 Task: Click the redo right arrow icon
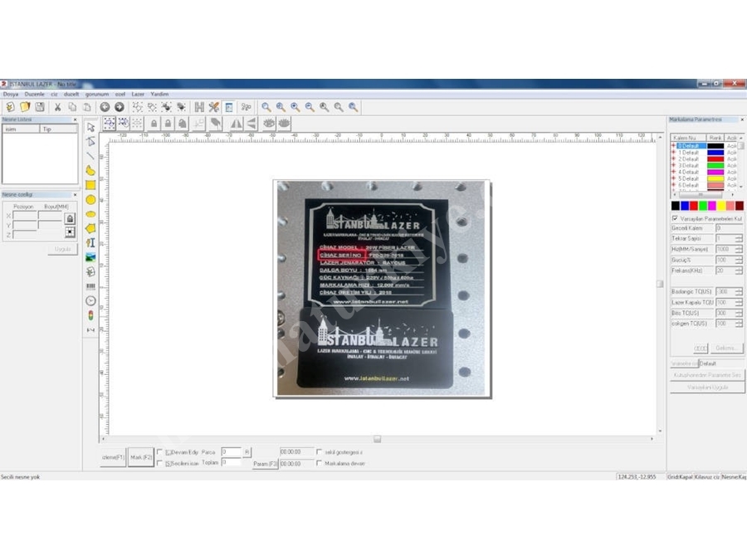click(120, 107)
